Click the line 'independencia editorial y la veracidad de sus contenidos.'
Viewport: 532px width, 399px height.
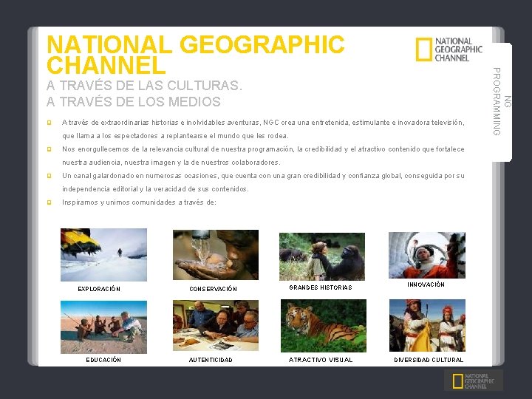155,189
